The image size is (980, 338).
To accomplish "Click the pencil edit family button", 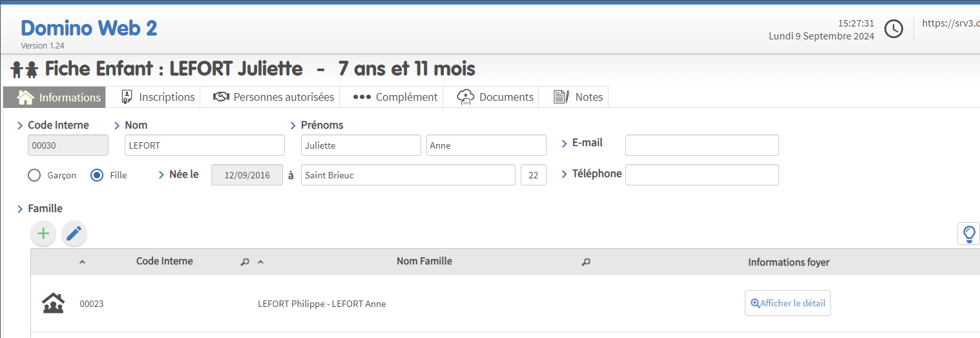I will (74, 233).
